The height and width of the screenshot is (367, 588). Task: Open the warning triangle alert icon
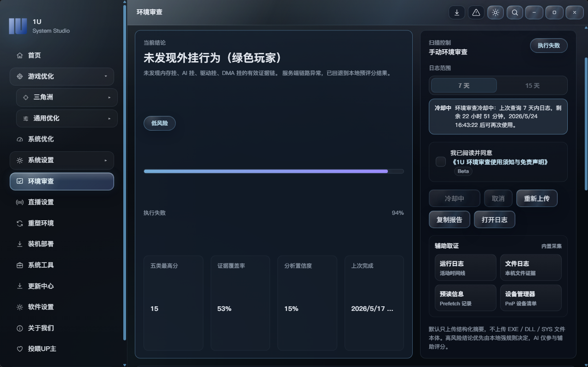[476, 12]
